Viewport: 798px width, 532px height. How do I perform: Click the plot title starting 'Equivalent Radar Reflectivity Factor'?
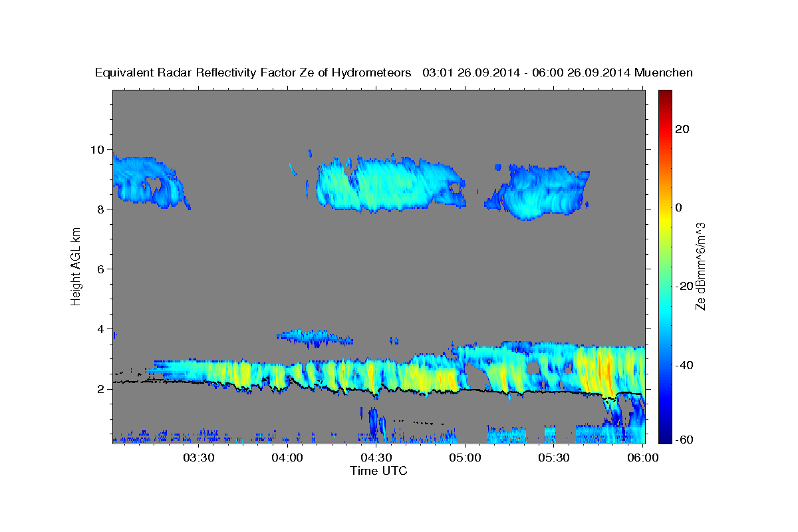pyautogui.click(x=394, y=72)
